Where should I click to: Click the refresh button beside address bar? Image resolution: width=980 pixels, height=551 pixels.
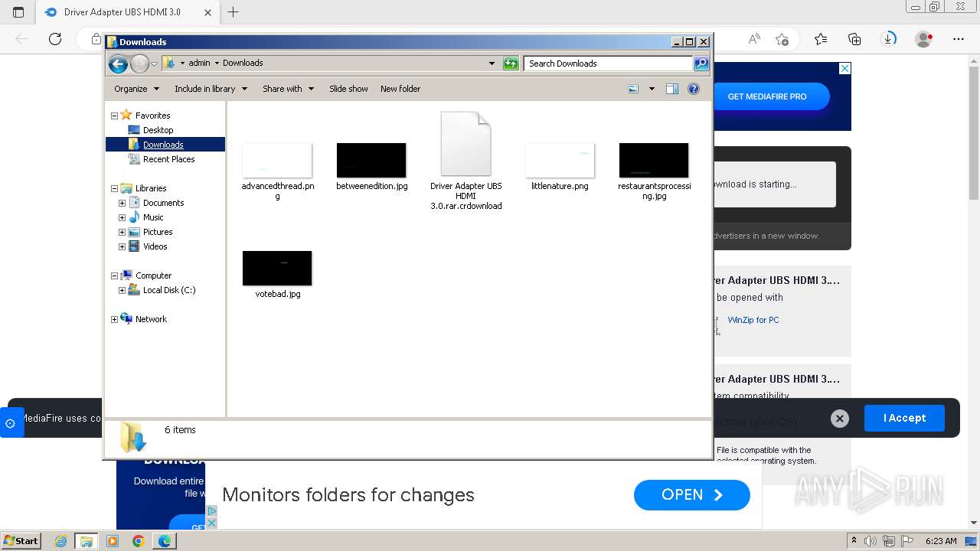tap(511, 64)
